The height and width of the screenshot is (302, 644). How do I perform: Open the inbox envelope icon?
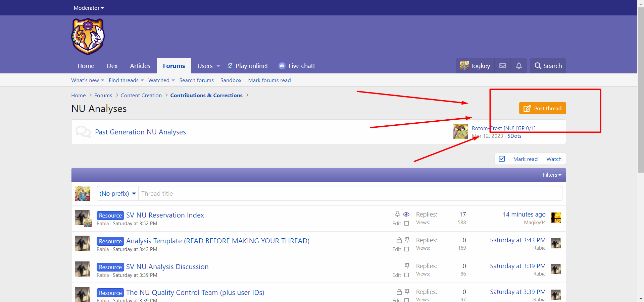(x=502, y=66)
